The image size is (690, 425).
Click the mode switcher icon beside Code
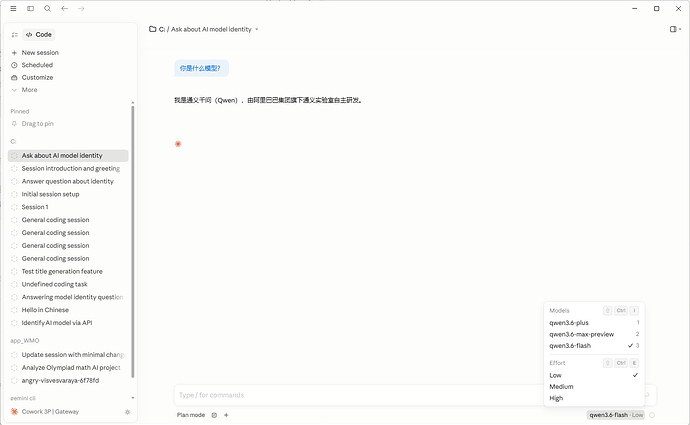(15, 35)
